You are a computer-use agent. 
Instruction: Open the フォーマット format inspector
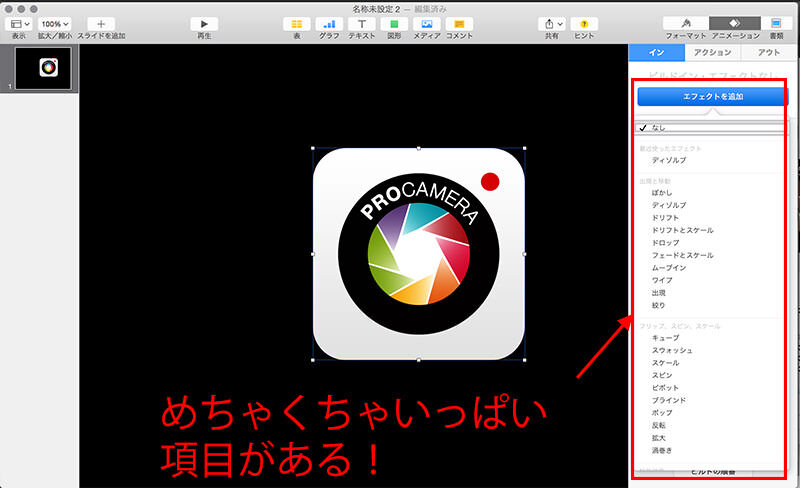click(x=686, y=23)
